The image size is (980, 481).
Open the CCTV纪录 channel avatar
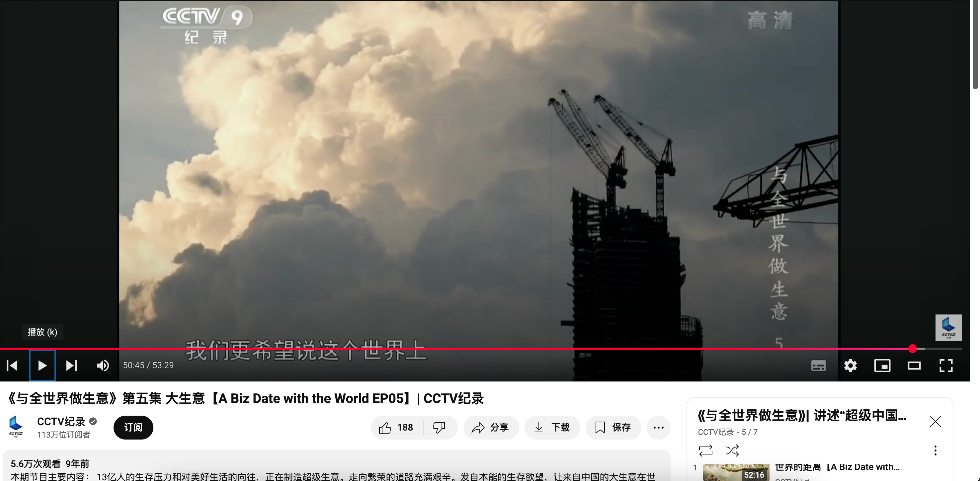pos(16,427)
